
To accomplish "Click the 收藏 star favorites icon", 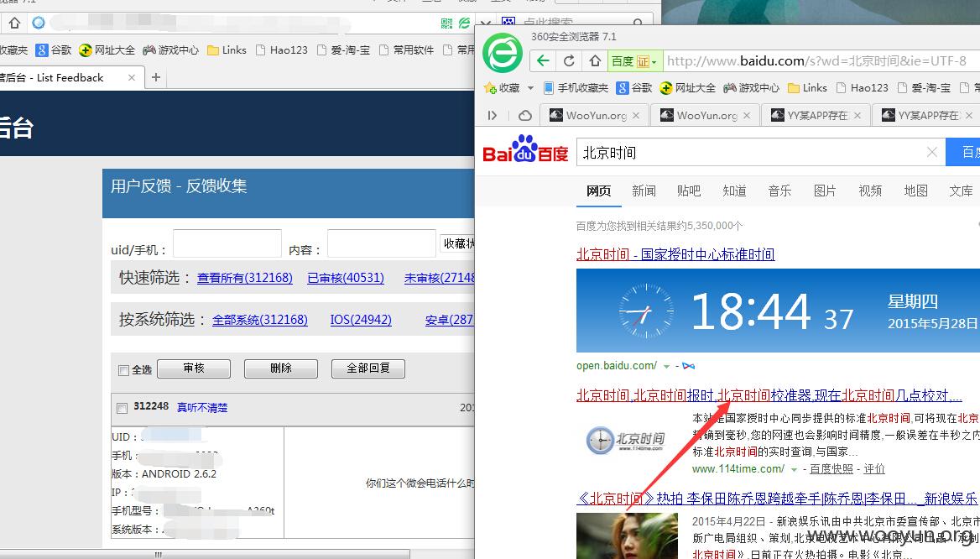I will [491, 88].
